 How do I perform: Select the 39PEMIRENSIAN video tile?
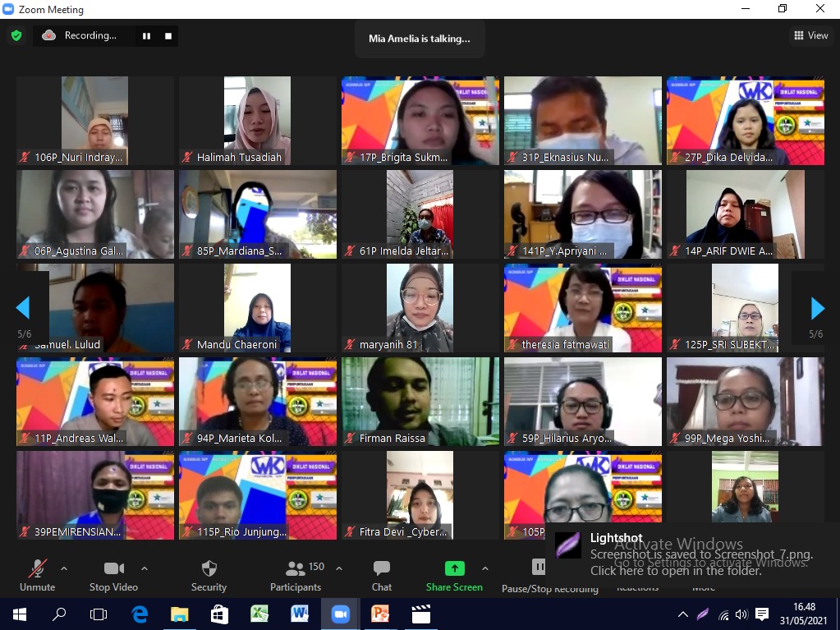pos(94,495)
